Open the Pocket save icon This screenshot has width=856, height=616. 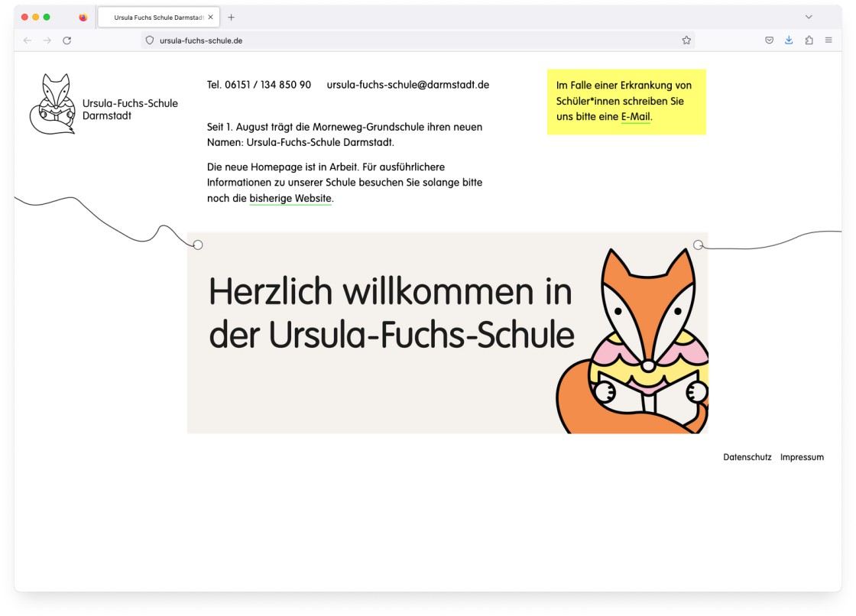point(769,41)
